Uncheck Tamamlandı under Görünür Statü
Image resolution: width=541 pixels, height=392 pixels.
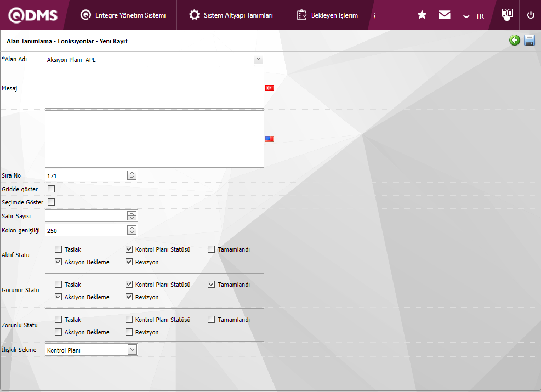tap(212, 285)
